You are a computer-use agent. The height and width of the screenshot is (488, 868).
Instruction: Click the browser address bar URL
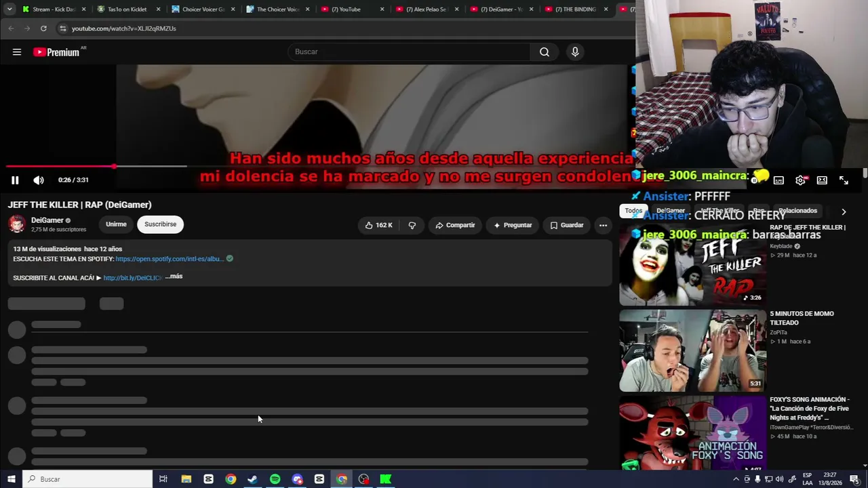[124, 28]
